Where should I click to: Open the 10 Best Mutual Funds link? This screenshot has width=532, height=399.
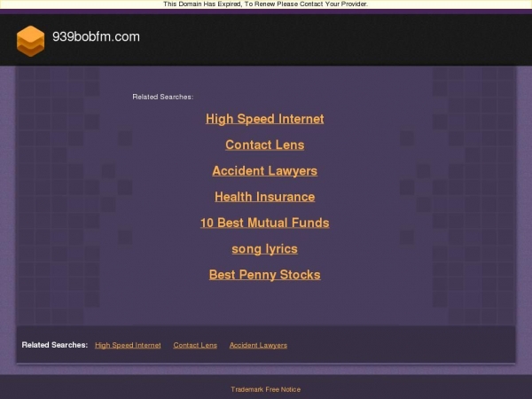click(264, 223)
